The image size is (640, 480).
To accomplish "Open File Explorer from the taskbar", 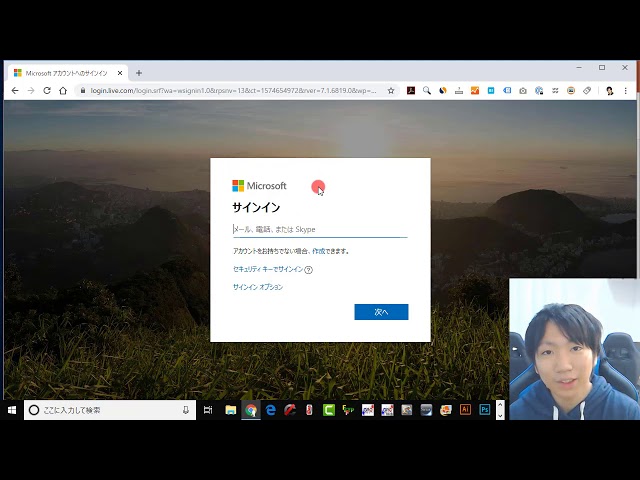I will coord(231,410).
